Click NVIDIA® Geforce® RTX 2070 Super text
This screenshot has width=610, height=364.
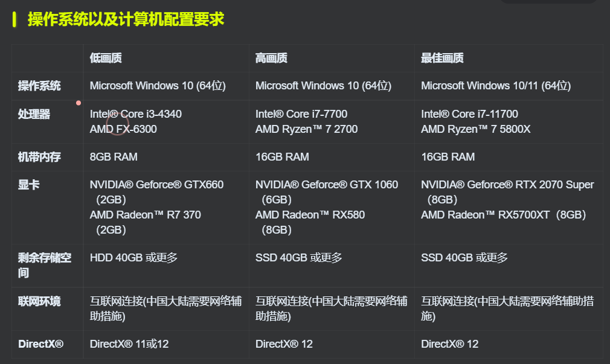click(508, 184)
